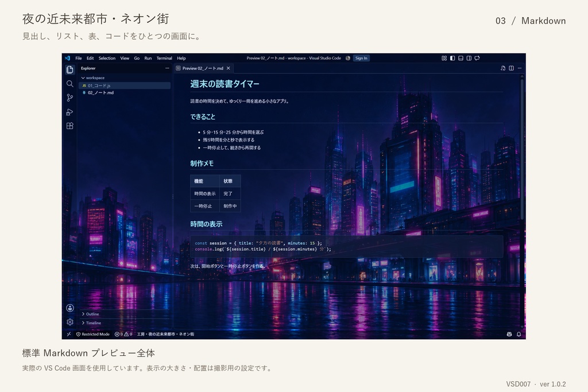Open the notifications bell icon
The image size is (588, 392).
[519, 334]
